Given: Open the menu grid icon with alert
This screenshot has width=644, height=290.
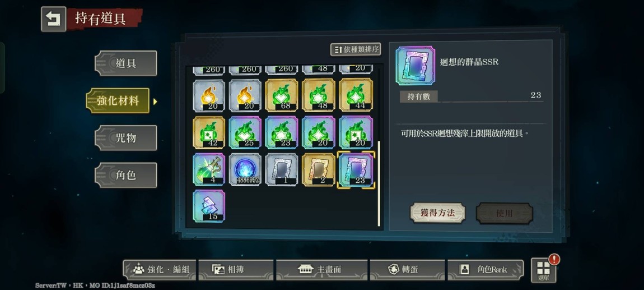Looking at the screenshot, I should click(x=543, y=270).
